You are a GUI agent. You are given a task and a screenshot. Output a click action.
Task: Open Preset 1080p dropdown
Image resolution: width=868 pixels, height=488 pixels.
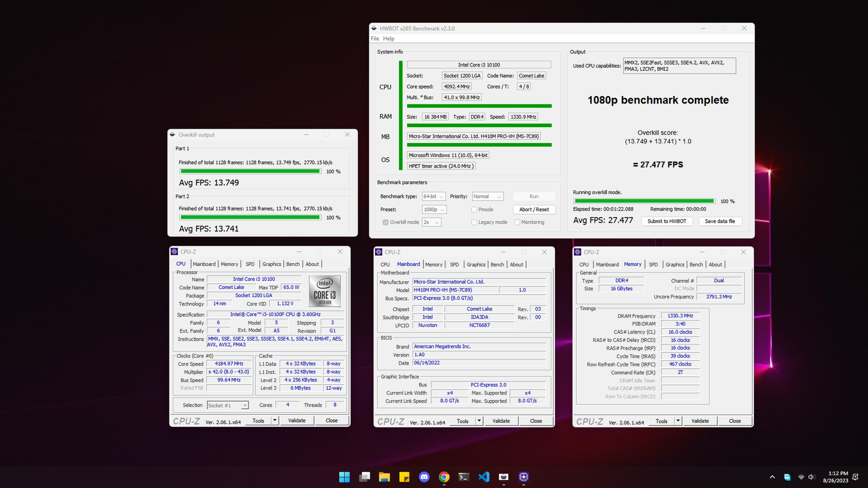coord(434,210)
